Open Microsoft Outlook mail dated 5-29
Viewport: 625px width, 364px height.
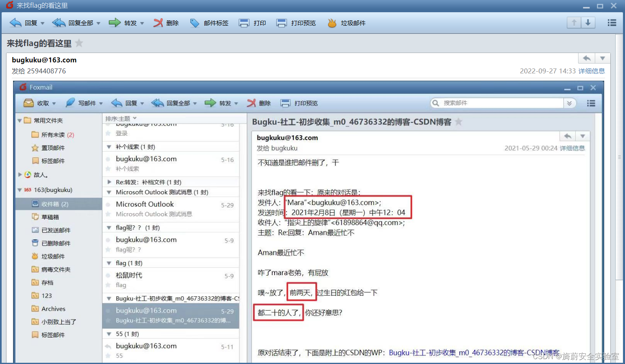coord(171,209)
